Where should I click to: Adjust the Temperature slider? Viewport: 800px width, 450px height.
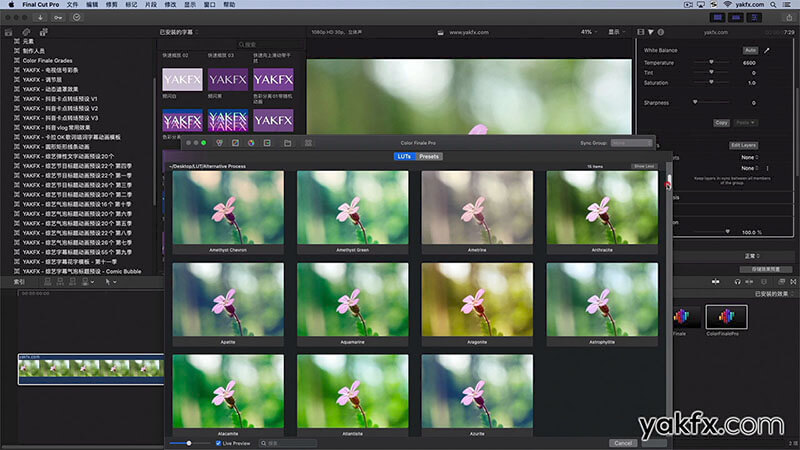pyautogui.click(x=711, y=63)
